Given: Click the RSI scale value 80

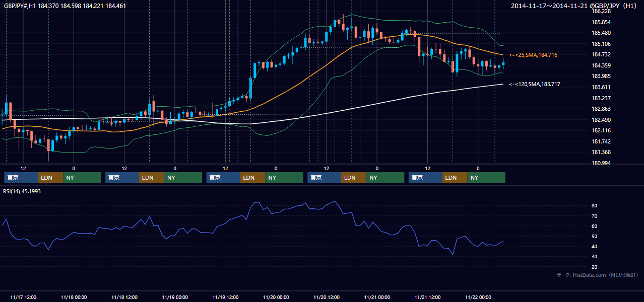Looking at the screenshot, I should click(x=595, y=206).
